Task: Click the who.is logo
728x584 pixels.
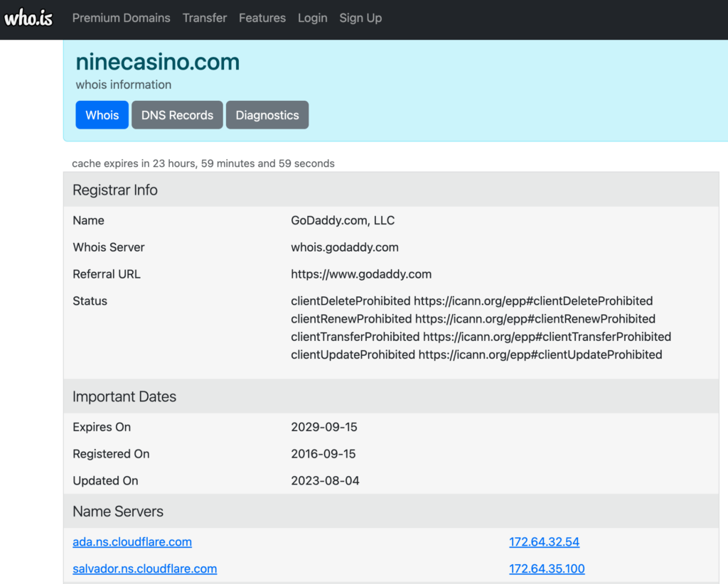Action: [x=28, y=18]
